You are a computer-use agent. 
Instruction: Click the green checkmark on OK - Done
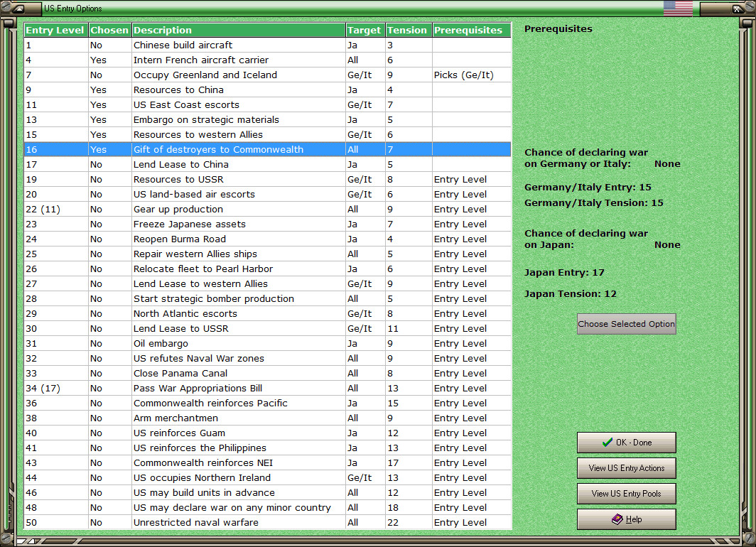pyautogui.click(x=607, y=442)
